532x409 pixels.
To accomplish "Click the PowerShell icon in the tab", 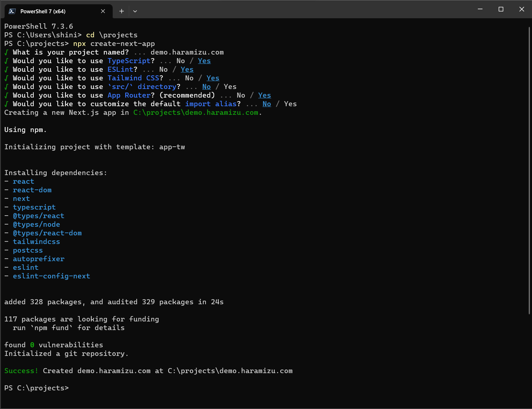I will point(12,11).
